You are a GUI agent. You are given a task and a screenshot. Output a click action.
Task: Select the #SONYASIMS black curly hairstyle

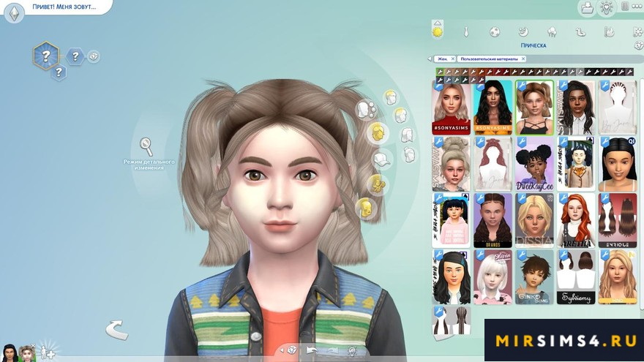point(493,108)
